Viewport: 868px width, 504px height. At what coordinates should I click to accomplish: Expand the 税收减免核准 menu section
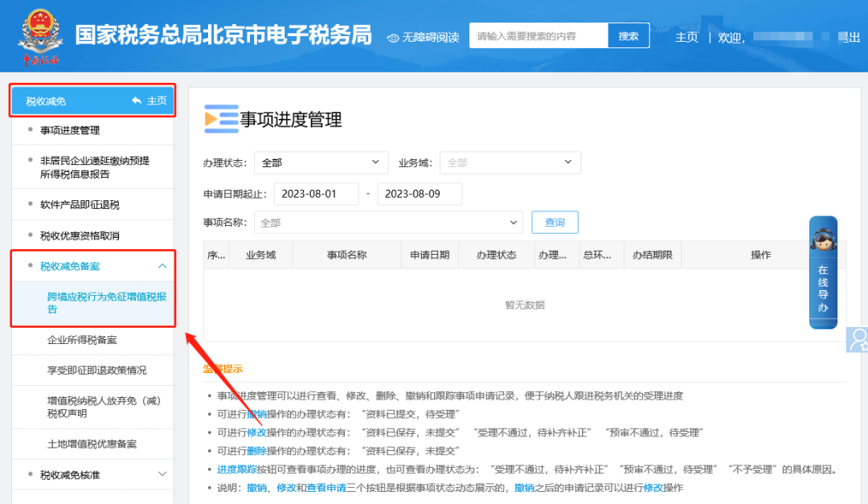[162, 474]
